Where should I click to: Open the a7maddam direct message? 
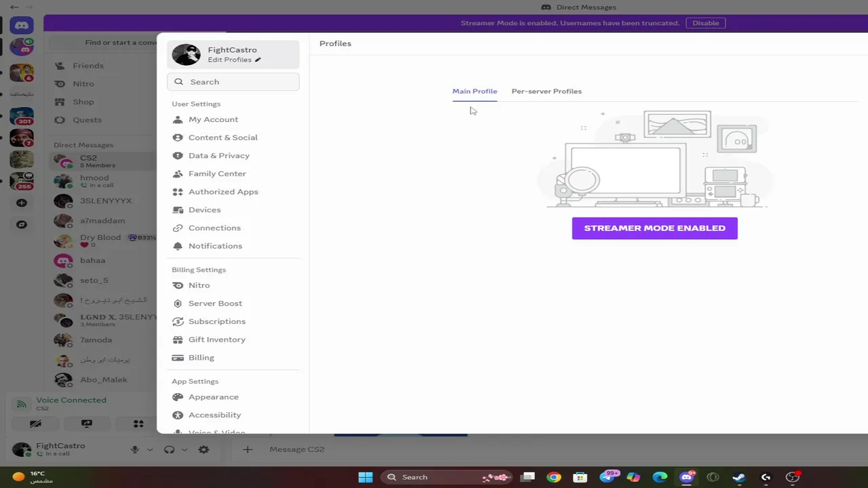tap(103, 220)
